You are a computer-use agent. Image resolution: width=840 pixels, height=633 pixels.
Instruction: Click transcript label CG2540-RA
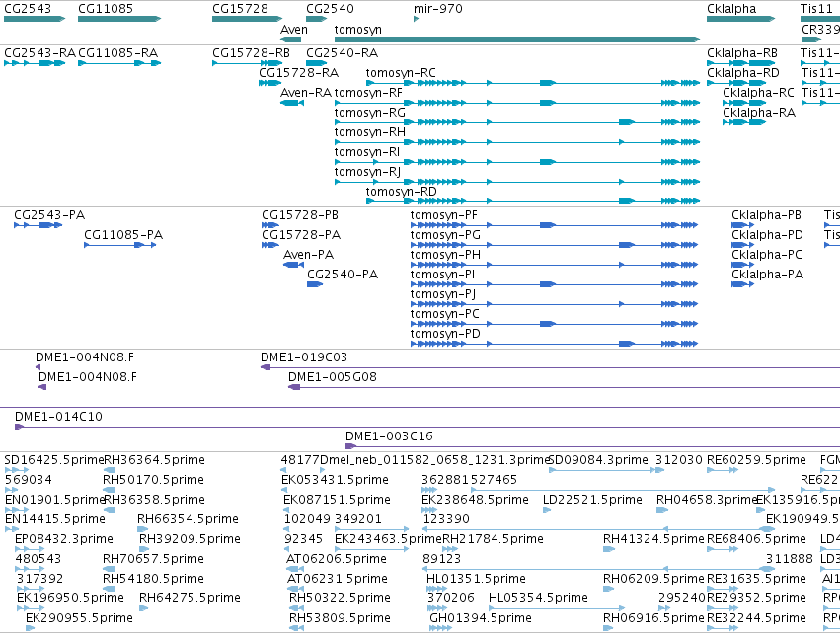[x=342, y=53]
